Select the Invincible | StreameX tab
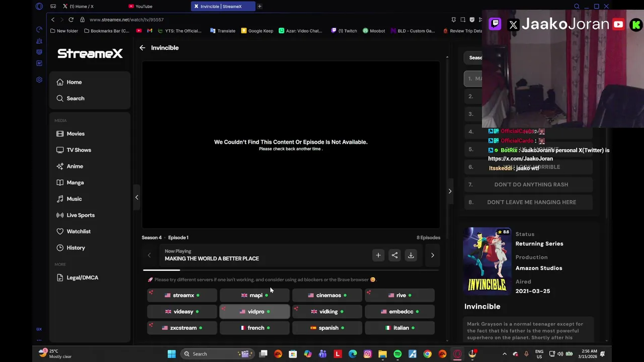This screenshot has height=362, width=644. [223, 7]
